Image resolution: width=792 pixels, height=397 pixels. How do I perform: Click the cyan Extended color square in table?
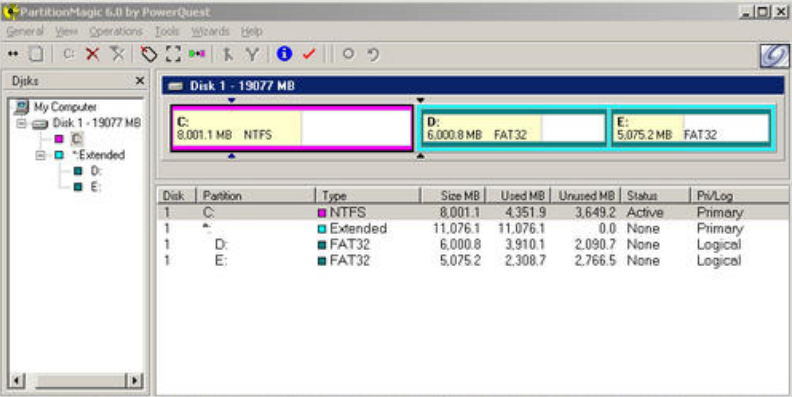(x=322, y=229)
